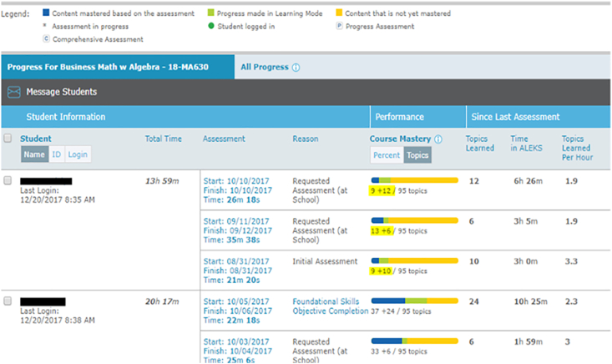The height and width of the screenshot is (364, 612).
Task: Check the first student's row checkbox
Action: [8, 180]
